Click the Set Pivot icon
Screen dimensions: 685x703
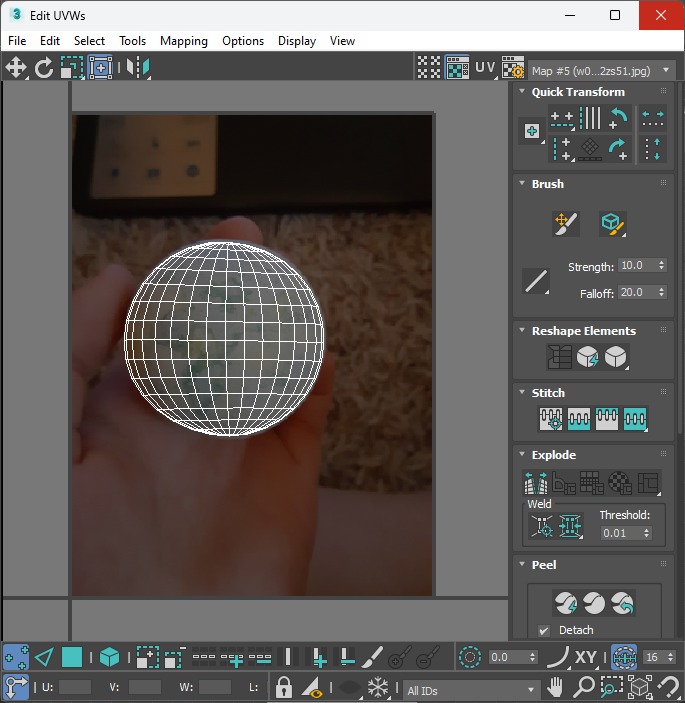(532, 132)
